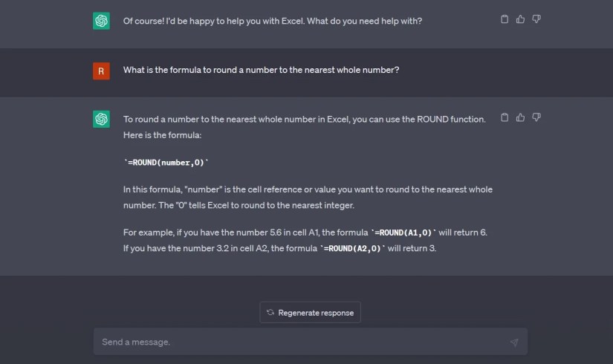Copy the ROUND function answer to clipboard
The image size is (613, 364).
tap(505, 117)
